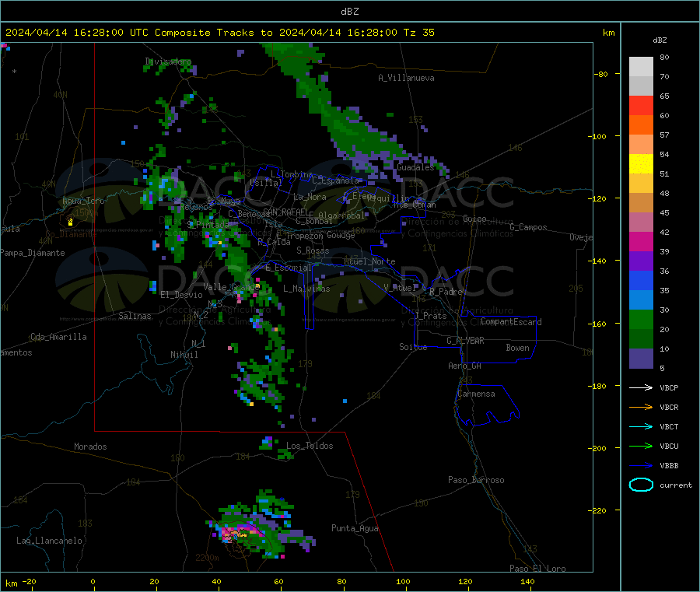700x592 pixels.
Task: Click the cyan 'current' ellipse legend symbol
Action: tap(641, 485)
